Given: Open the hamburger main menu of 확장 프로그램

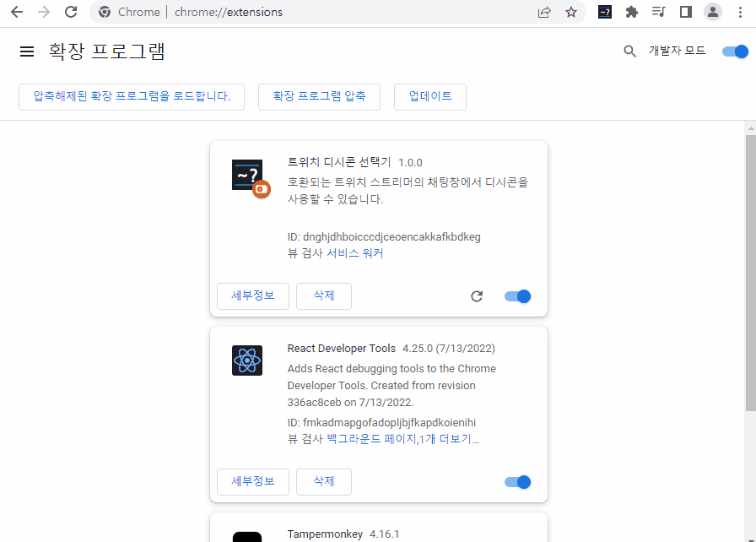Looking at the screenshot, I should click(x=27, y=51).
